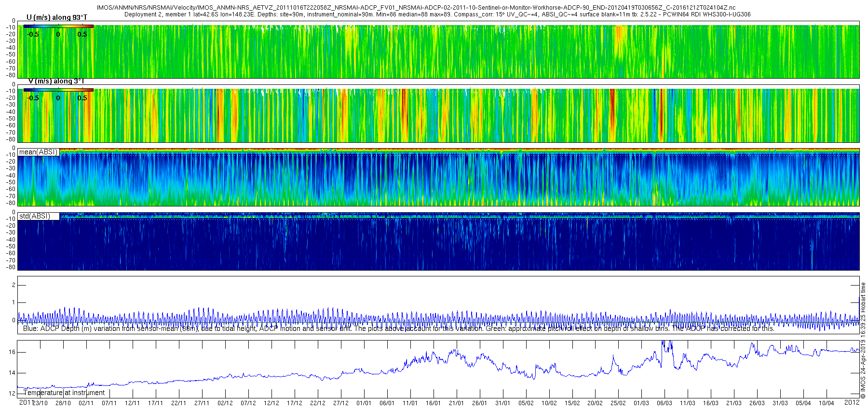The image size is (868, 410).
Task: Click the Blue: ADCP Depth variation caption
Action: coord(398,328)
